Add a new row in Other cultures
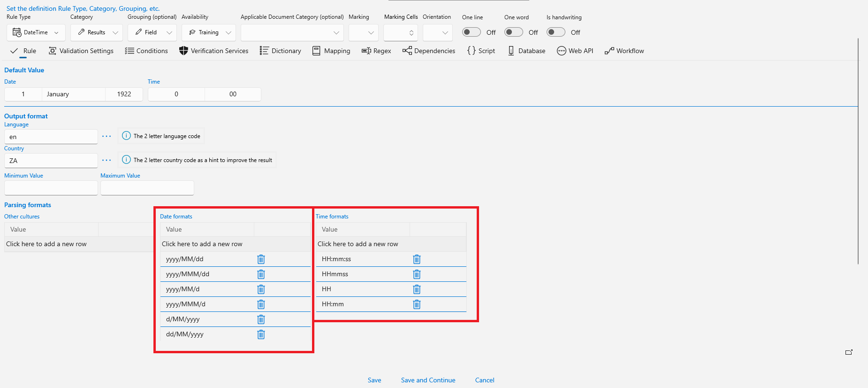This screenshot has height=388, width=868. pyautogui.click(x=79, y=244)
